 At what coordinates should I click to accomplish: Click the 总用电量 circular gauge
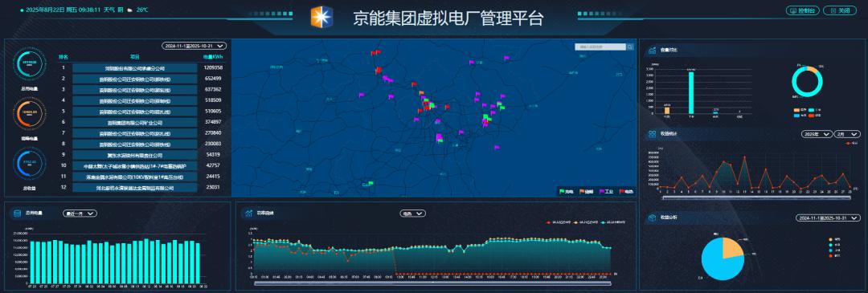(x=29, y=63)
